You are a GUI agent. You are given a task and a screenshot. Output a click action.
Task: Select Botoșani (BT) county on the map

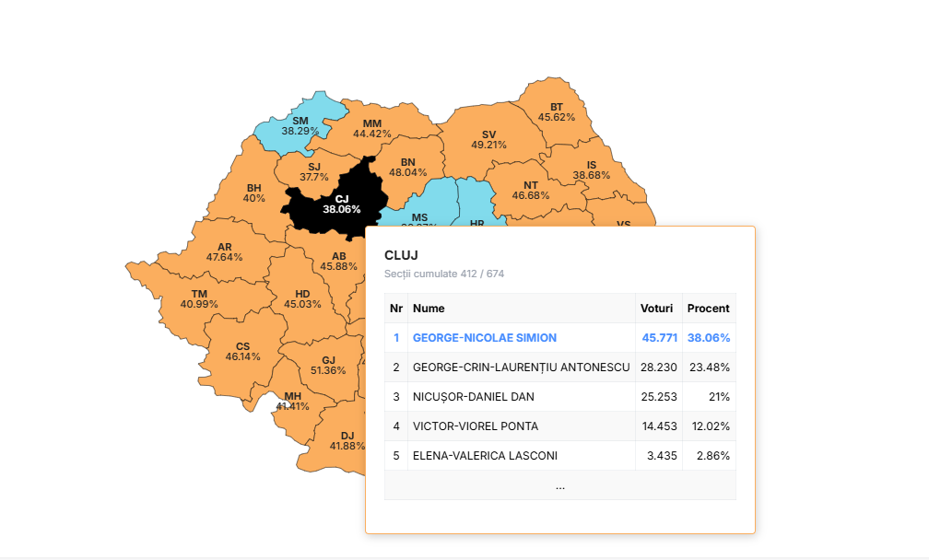pos(556,111)
